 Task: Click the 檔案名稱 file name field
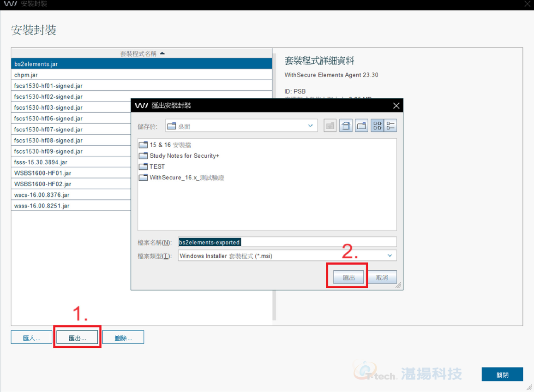[x=287, y=242]
